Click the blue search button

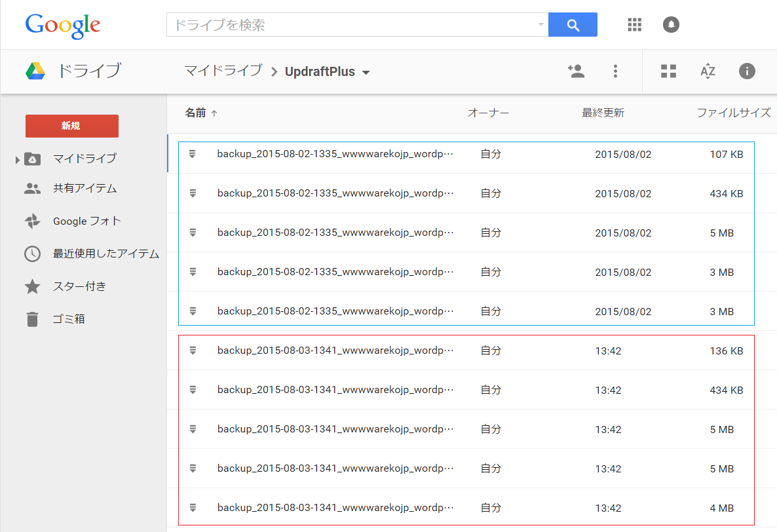pos(572,25)
